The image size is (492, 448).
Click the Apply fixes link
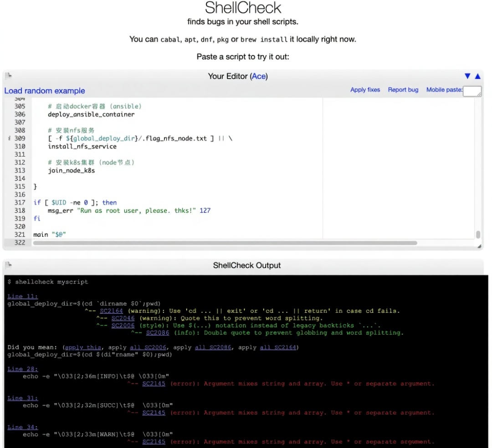[x=365, y=90]
